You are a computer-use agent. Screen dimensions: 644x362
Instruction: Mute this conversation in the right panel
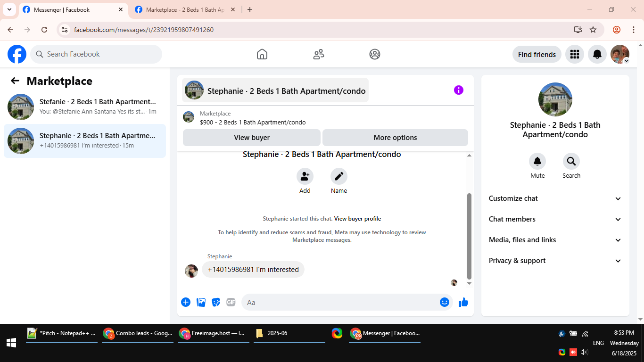click(x=537, y=162)
